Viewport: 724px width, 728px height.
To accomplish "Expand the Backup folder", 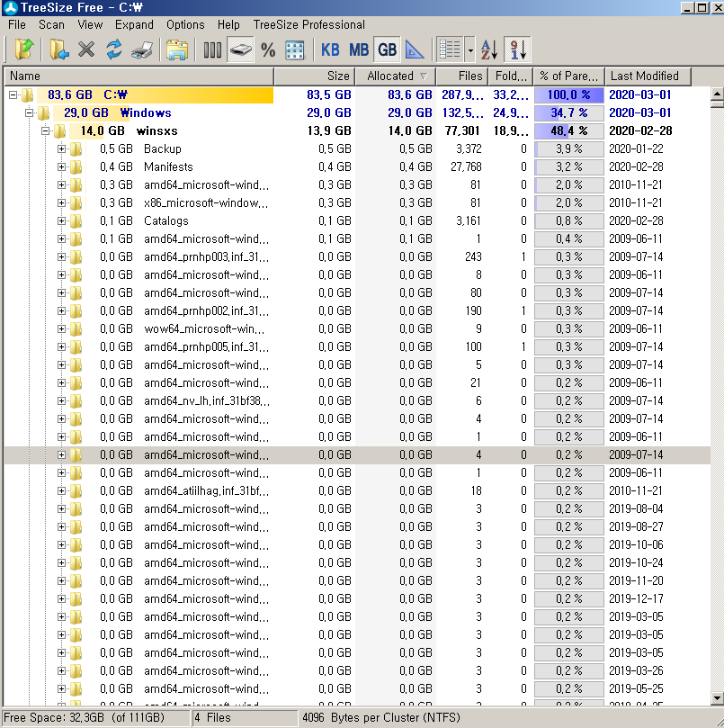I will (x=61, y=149).
